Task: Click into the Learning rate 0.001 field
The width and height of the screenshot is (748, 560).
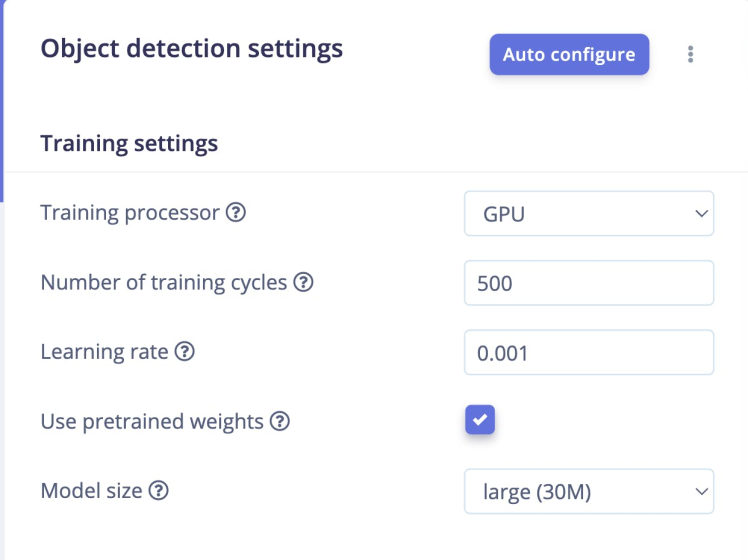Action: click(x=588, y=352)
